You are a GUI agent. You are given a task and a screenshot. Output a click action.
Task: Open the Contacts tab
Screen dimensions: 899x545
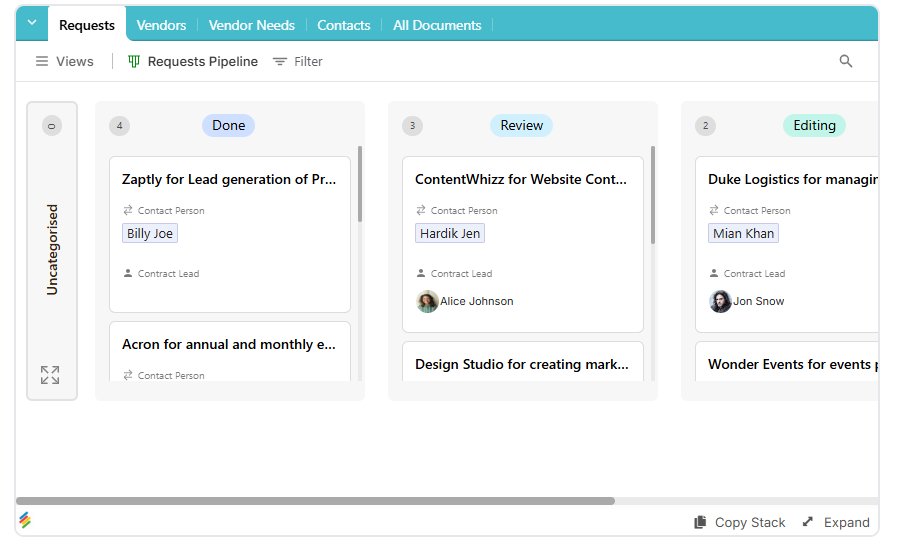tap(343, 25)
